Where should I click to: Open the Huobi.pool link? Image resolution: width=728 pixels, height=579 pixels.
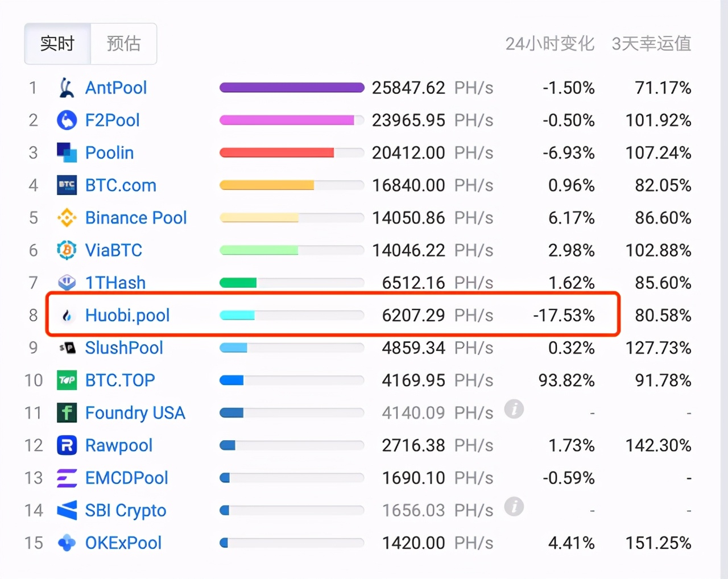(x=127, y=315)
